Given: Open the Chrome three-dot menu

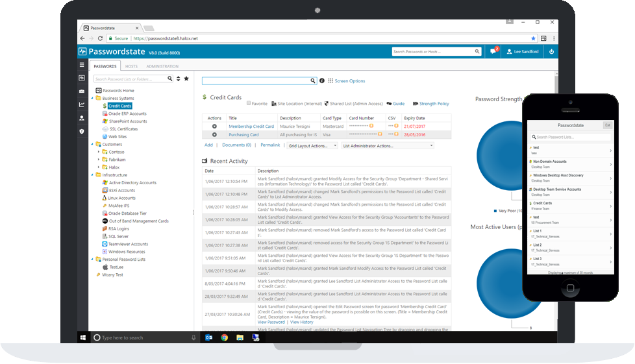Looking at the screenshot, I should pyautogui.click(x=554, y=38).
